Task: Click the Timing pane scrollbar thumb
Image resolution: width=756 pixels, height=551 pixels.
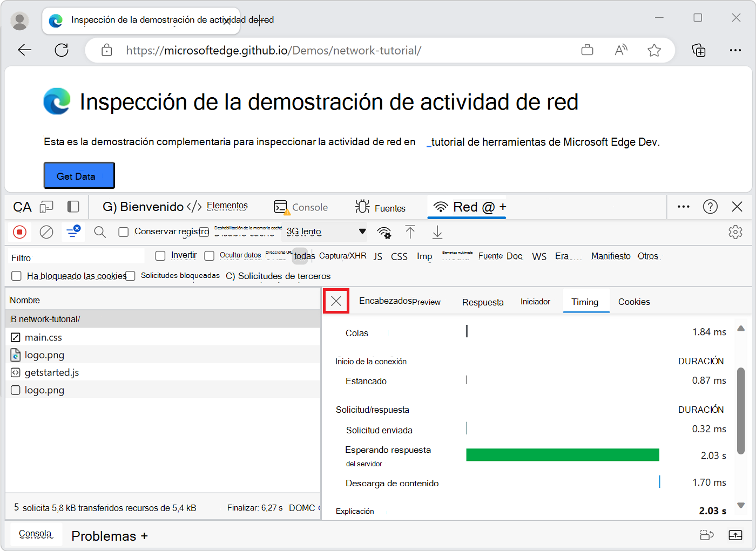Action: tap(741, 410)
